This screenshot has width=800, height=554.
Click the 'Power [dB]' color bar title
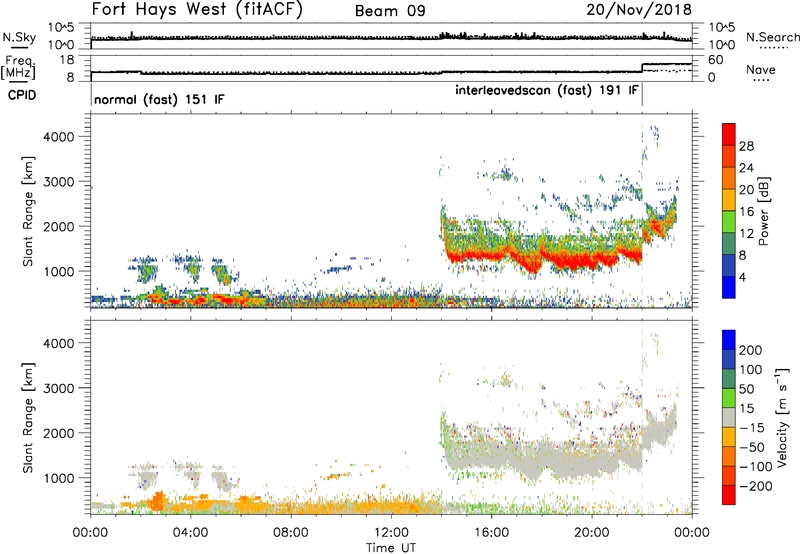[764, 211]
